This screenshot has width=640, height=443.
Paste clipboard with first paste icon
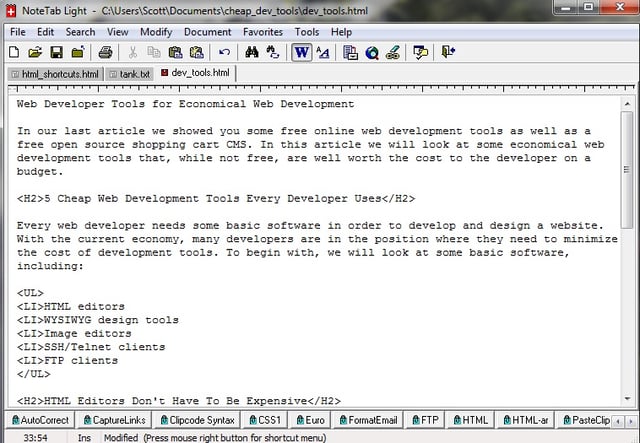tap(175, 52)
